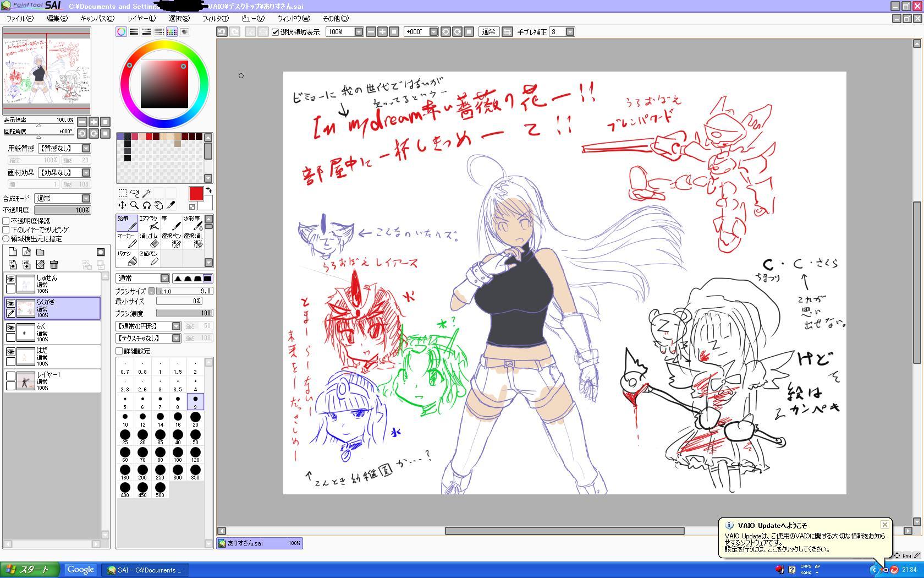Image resolution: width=924 pixels, height=578 pixels.
Task: Click the undo arrow in the toolbar
Action: pos(222,32)
